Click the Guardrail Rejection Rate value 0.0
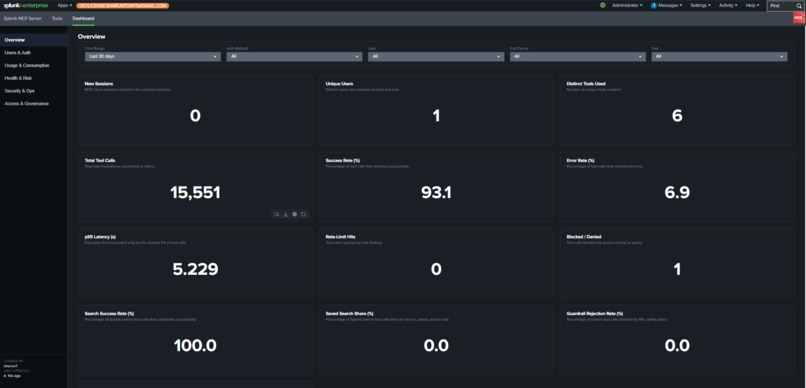The width and height of the screenshot is (806, 388). click(x=677, y=346)
